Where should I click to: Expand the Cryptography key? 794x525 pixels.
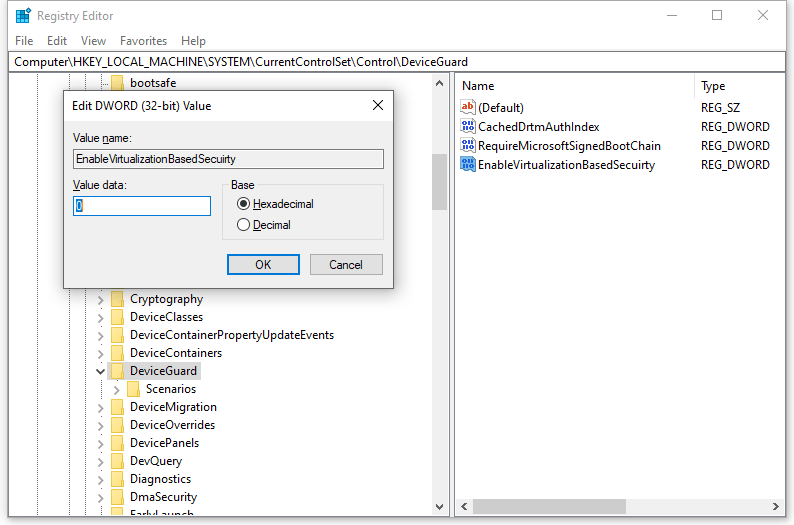pos(100,300)
